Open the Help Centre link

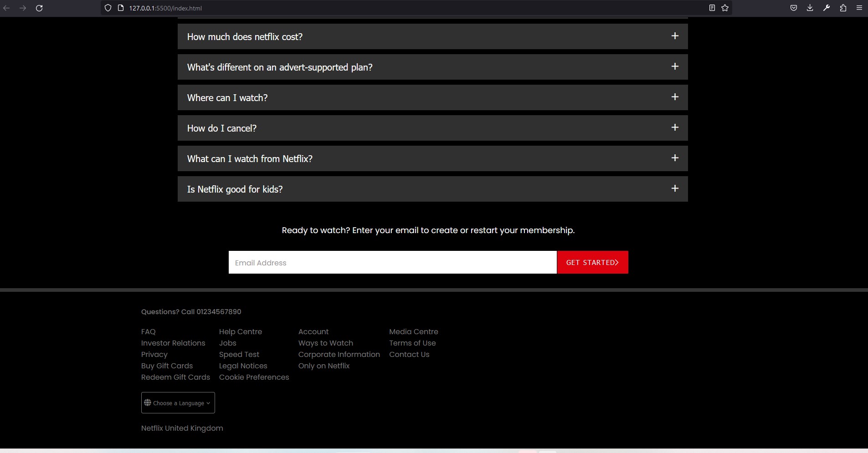click(x=241, y=331)
